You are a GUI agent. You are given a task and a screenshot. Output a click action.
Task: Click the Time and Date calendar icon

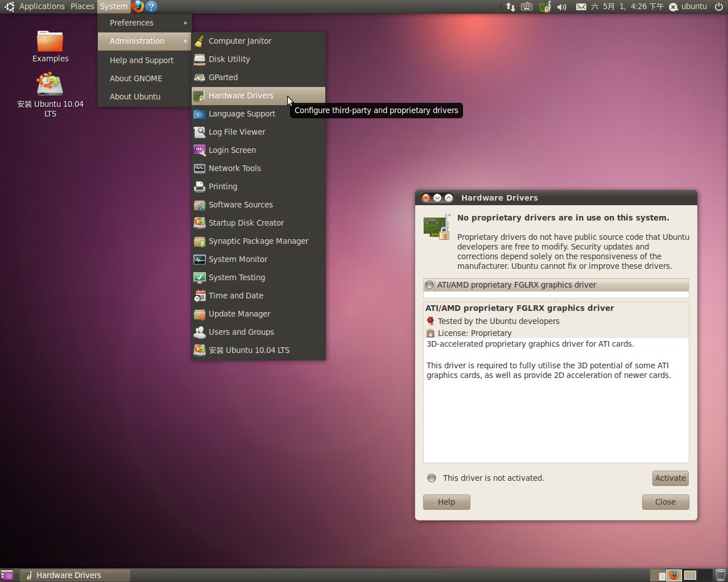199,296
